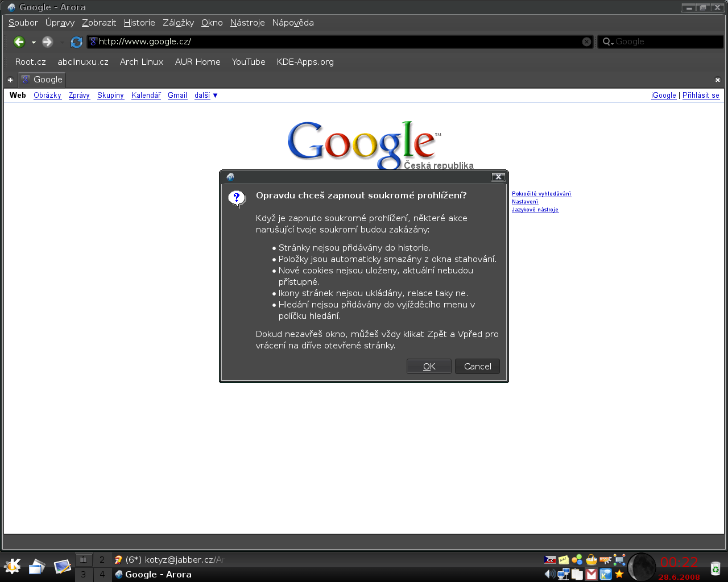Click Pokročilé vyhledávání link

coord(541,194)
